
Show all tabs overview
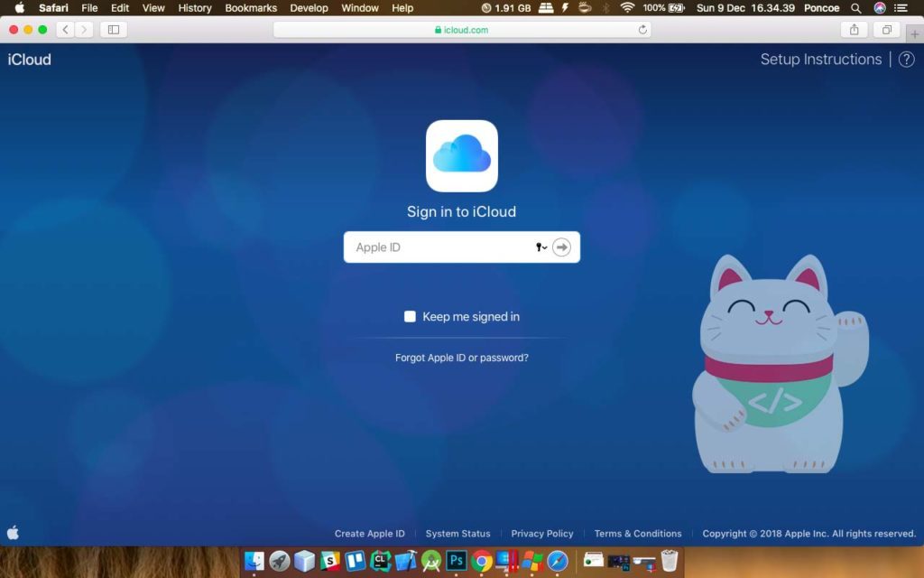[x=886, y=30]
